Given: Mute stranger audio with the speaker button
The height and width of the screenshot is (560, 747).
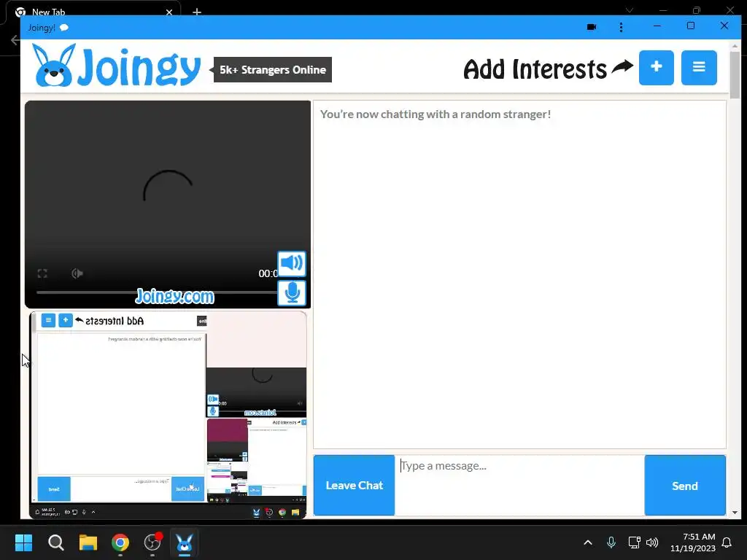Looking at the screenshot, I should point(292,263).
